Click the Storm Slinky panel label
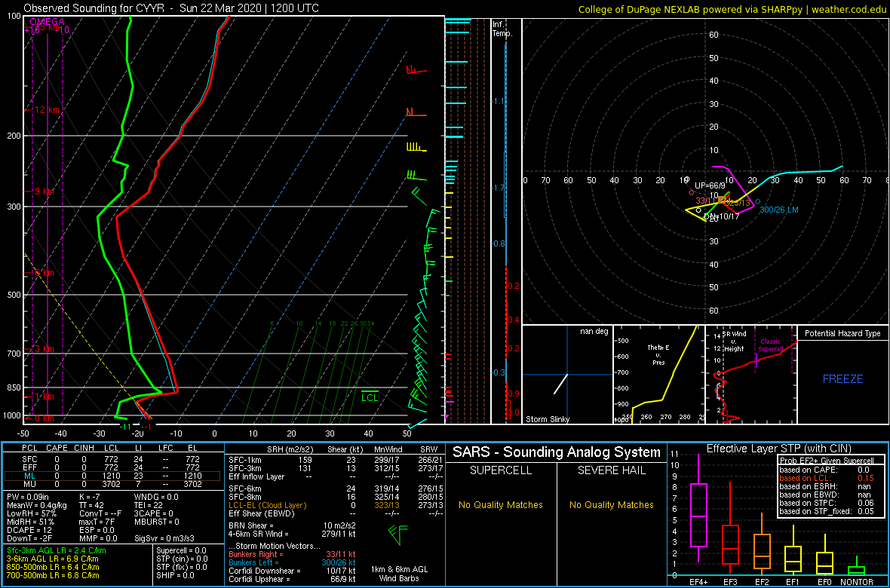Image resolution: width=890 pixels, height=588 pixels. tap(548, 419)
